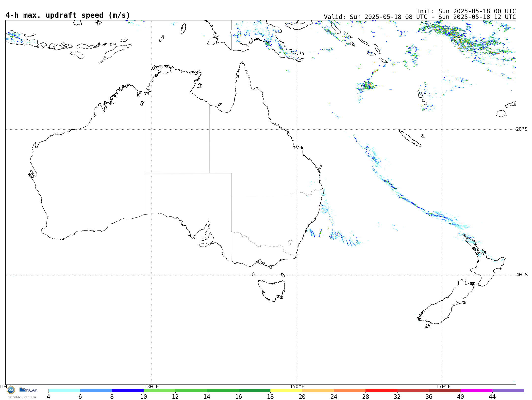
Task: Click the light blue 6-8 colorbar segment
Action: coord(96,391)
